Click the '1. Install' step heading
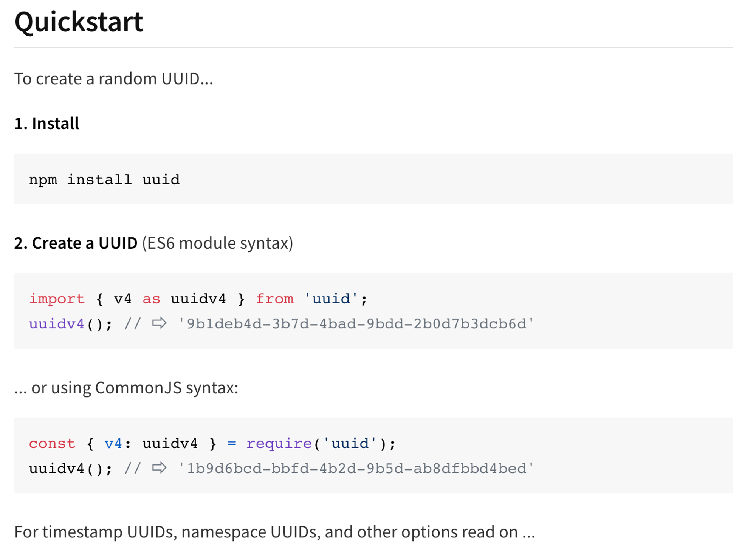Image resolution: width=756 pixels, height=551 pixels. [46, 123]
